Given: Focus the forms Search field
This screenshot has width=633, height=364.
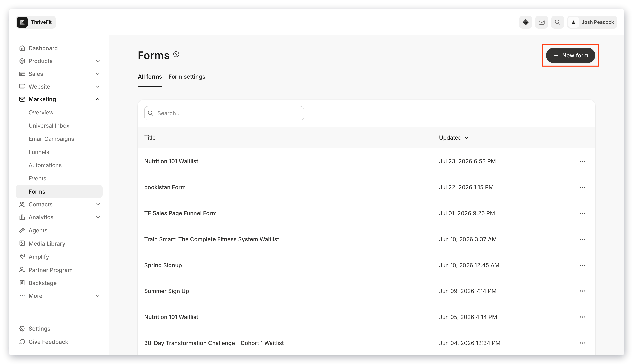Looking at the screenshot, I should pyautogui.click(x=224, y=113).
